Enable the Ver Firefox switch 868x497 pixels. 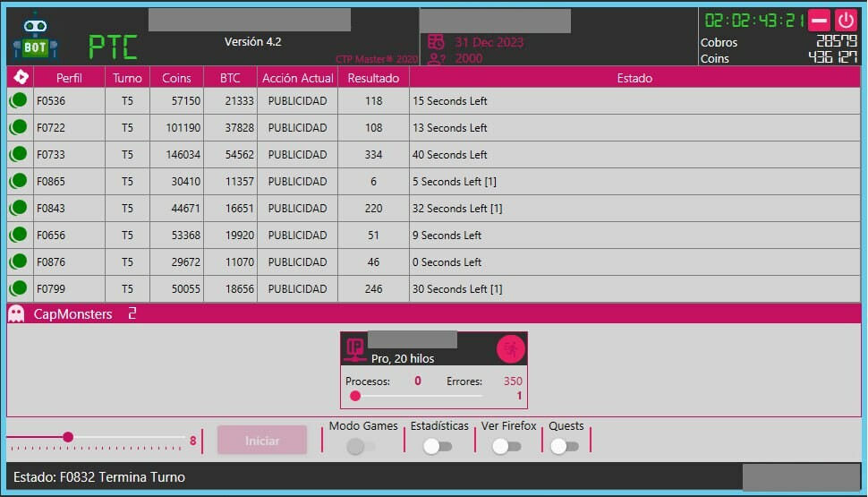point(506,446)
